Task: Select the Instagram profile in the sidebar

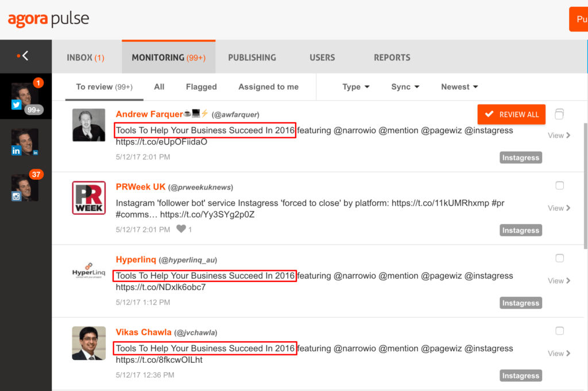Action: [25, 187]
